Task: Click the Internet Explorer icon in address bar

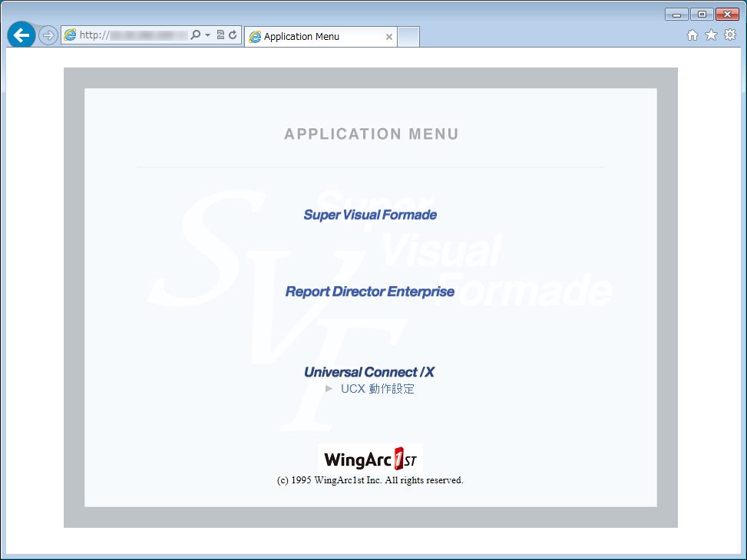Action: click(x=70, y=35)
